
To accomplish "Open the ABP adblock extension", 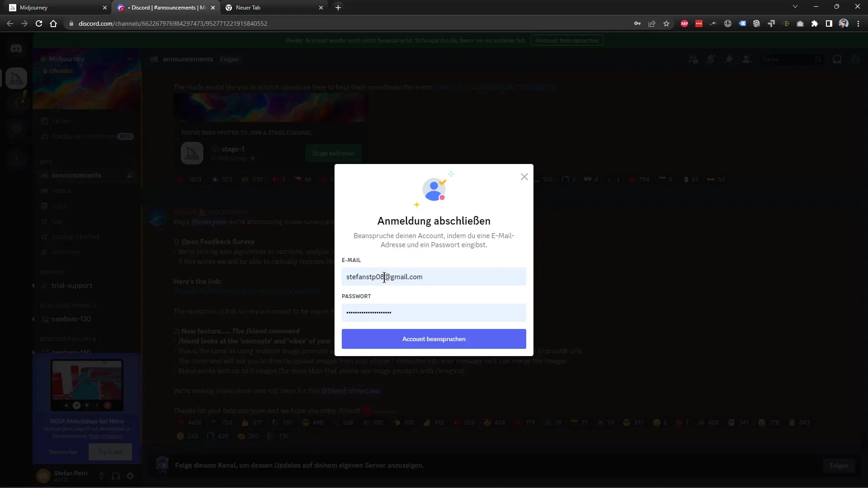I will (x=684, y=23).
